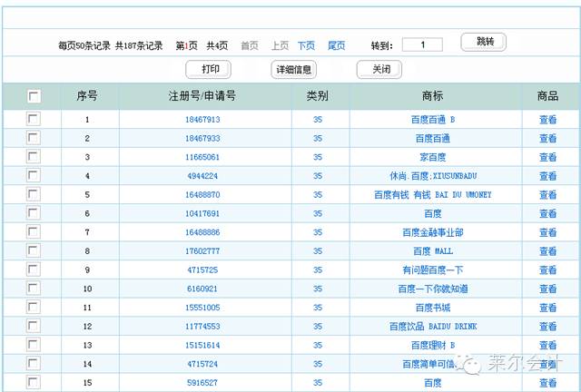
Task: Open trademark 百度饮品 BAIDU DRINK
Action: click(433, 327)
